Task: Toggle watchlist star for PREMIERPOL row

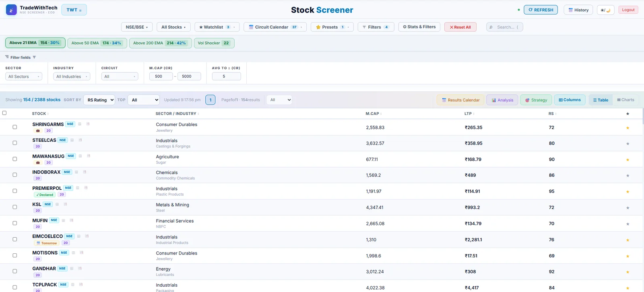Action: pyautogui.click(x=627, y=192)
